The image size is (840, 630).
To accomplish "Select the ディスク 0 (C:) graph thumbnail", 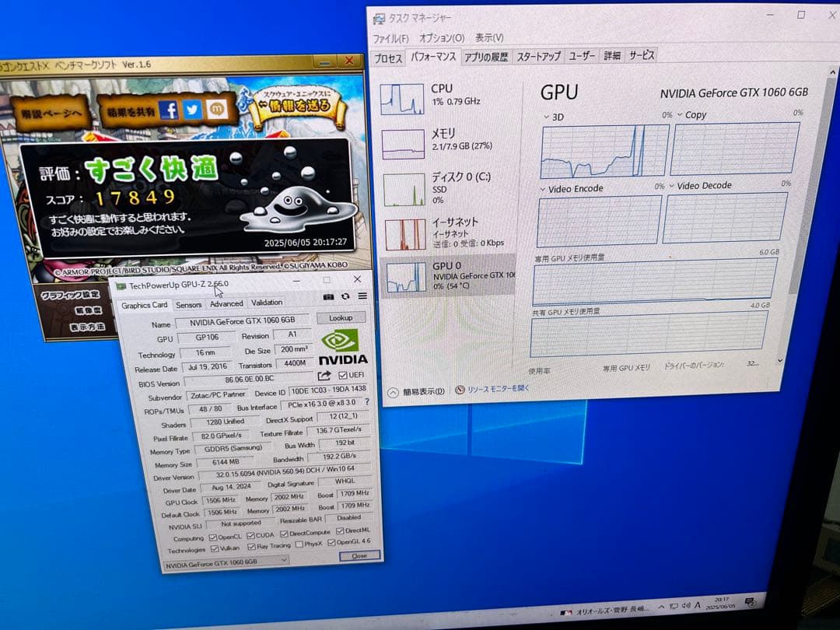I will point(405,189).
